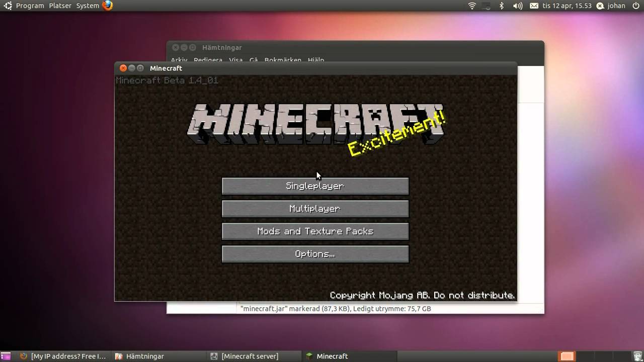644x362 pixels.
Task: Open the sound volume indicator
Action: point(517,6)
